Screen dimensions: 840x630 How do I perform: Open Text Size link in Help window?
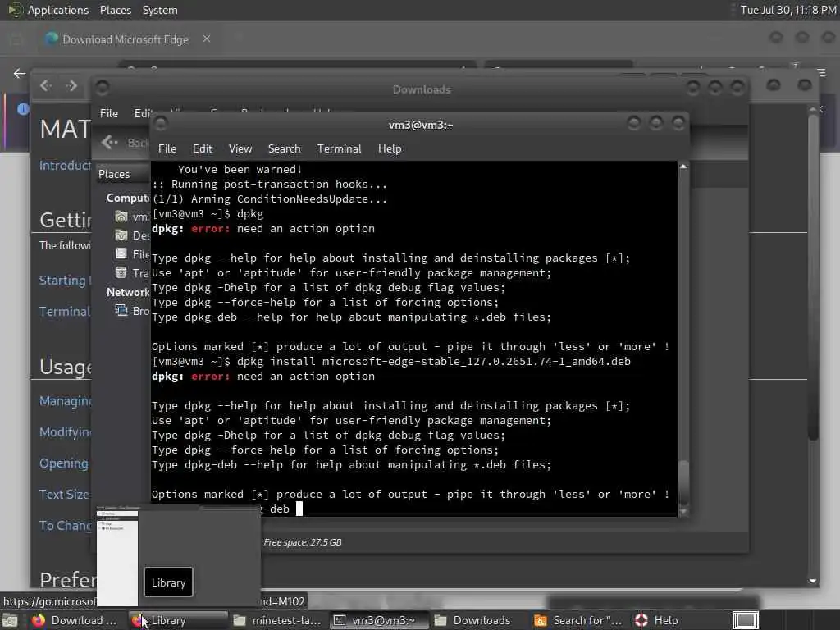pos(64,495)
